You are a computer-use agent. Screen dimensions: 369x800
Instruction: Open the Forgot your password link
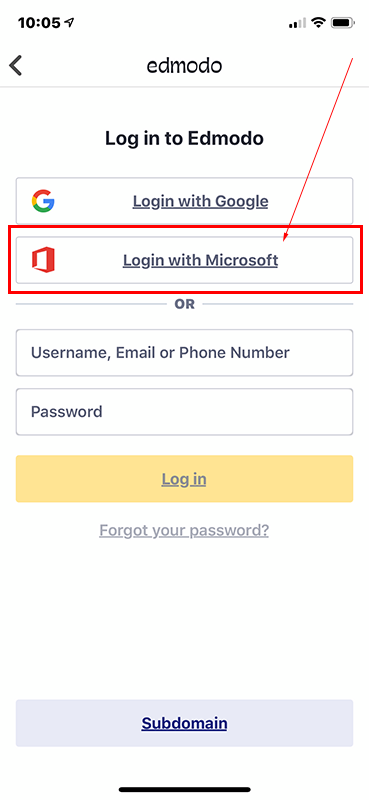[184, 531]
